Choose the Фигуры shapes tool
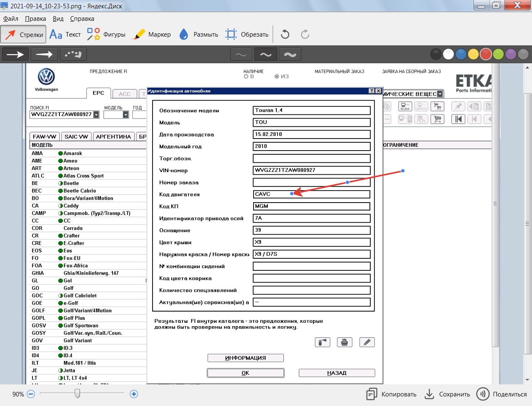 point(106,35)
